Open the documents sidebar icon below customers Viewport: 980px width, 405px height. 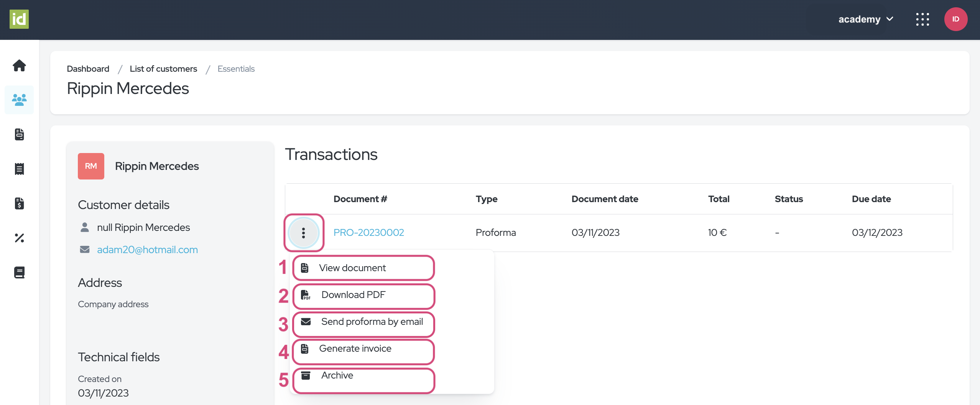point(19,135)
